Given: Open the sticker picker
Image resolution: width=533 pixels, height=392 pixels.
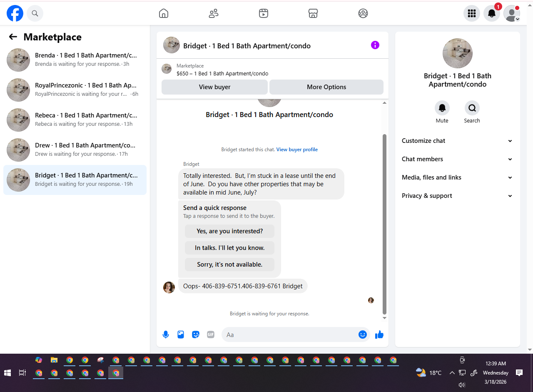Looking at the screenshot, I should point(196,335).
